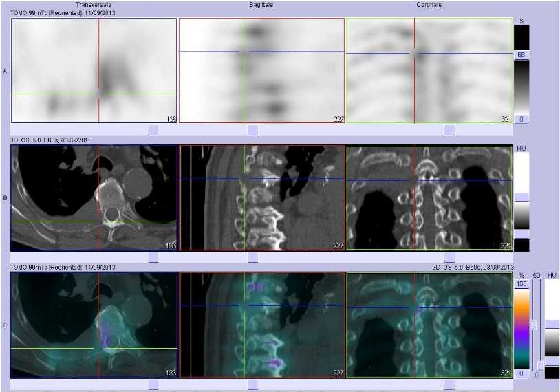Click the orange-purple fusion color scale bar
Image resolution: width=560 pixels, height=392 pixels.
[x=521, y=329]
